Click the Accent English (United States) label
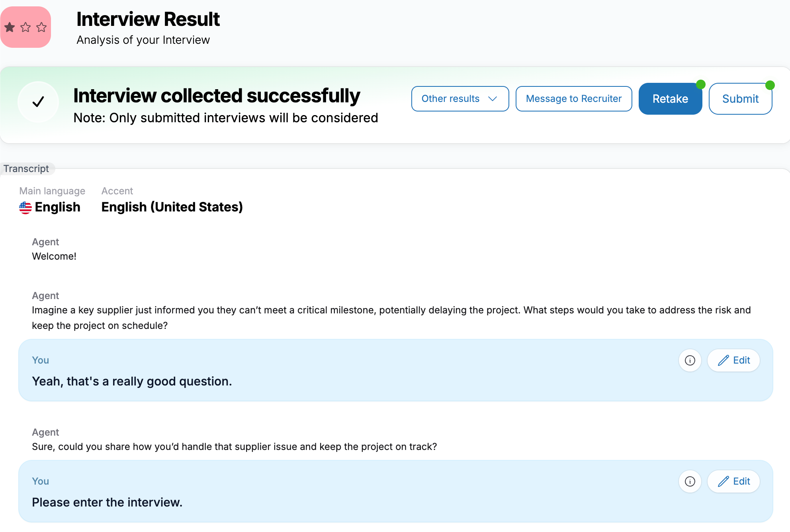Screen dimensions: 790x532 coord(172,207)
